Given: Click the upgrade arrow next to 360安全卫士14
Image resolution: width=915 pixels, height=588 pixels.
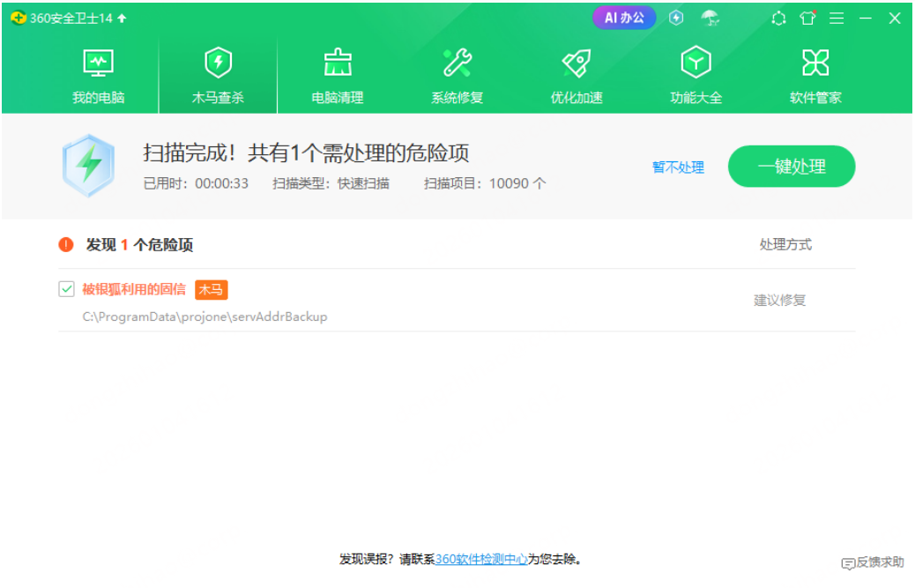Looking at the screenshot, I should tap(122, 19).
